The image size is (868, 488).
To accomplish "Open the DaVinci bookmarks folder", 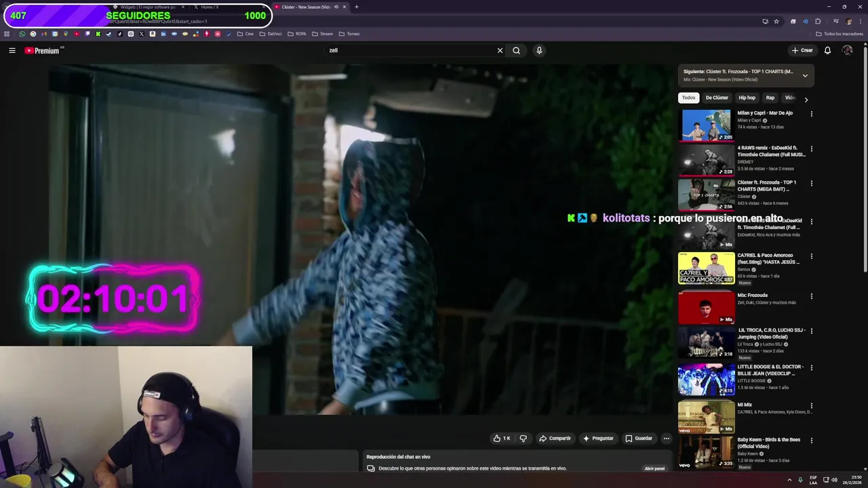I will [270, 34].
